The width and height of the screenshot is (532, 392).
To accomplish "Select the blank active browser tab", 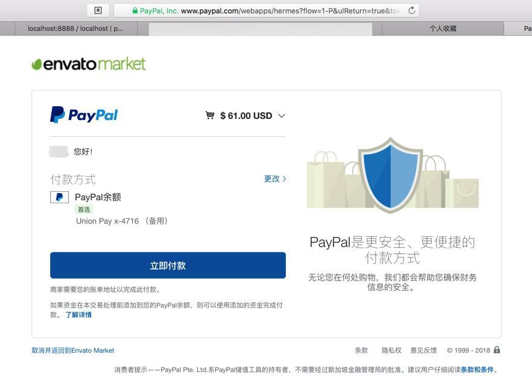I will pos(261,29).
